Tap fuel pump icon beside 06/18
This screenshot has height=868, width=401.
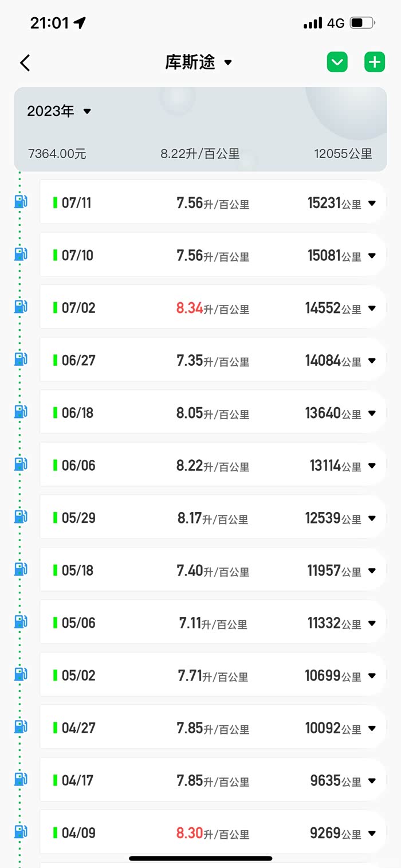tap(21, 412)
